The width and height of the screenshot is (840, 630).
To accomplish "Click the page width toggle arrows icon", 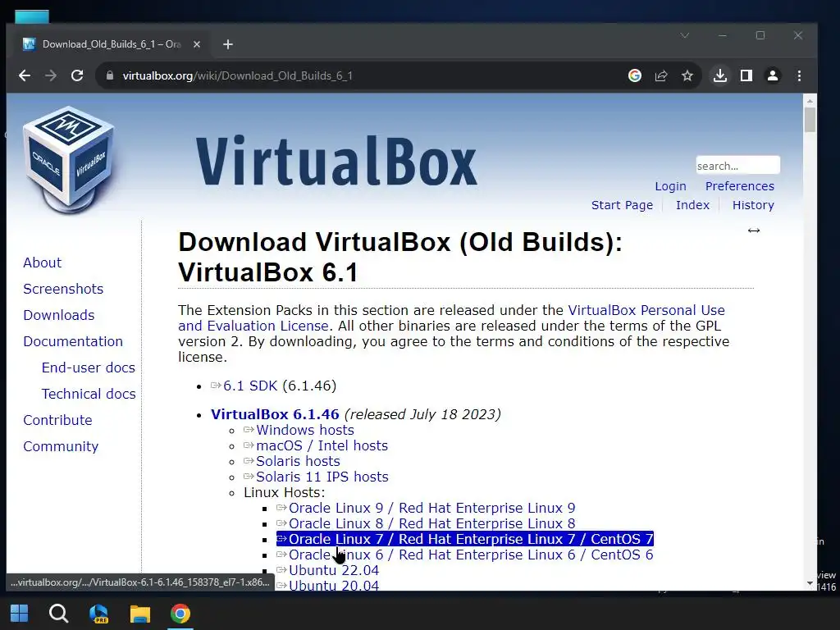I will (754, 231).
